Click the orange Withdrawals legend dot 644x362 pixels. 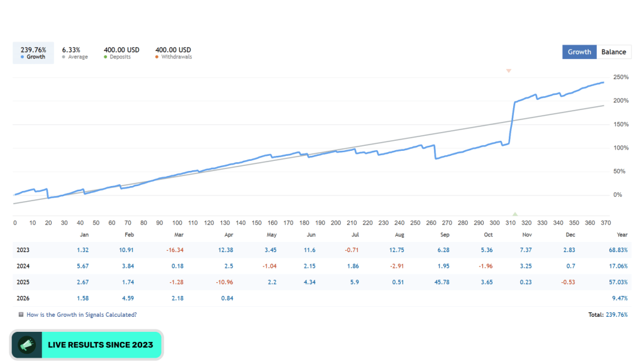pos(157,57)
